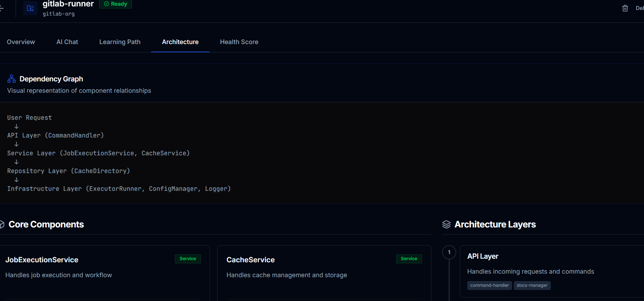
Task: Click the trash delete icon
Action: point(625,8)
